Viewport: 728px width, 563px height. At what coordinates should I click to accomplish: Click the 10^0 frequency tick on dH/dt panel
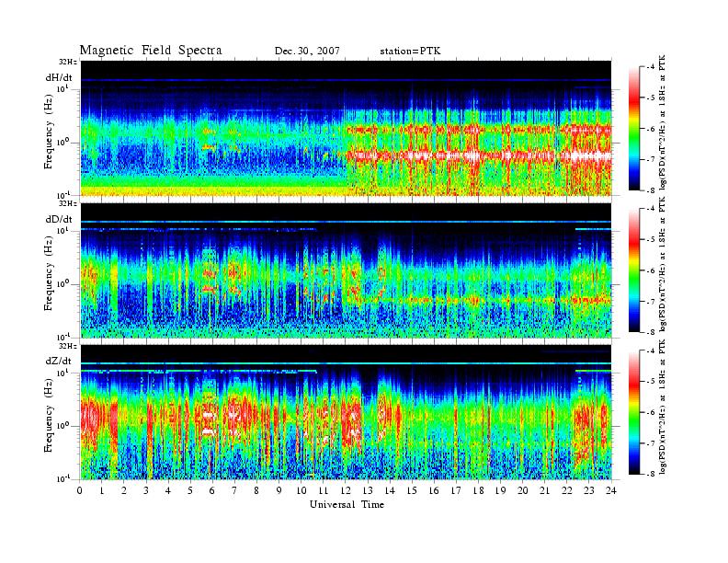63,142
